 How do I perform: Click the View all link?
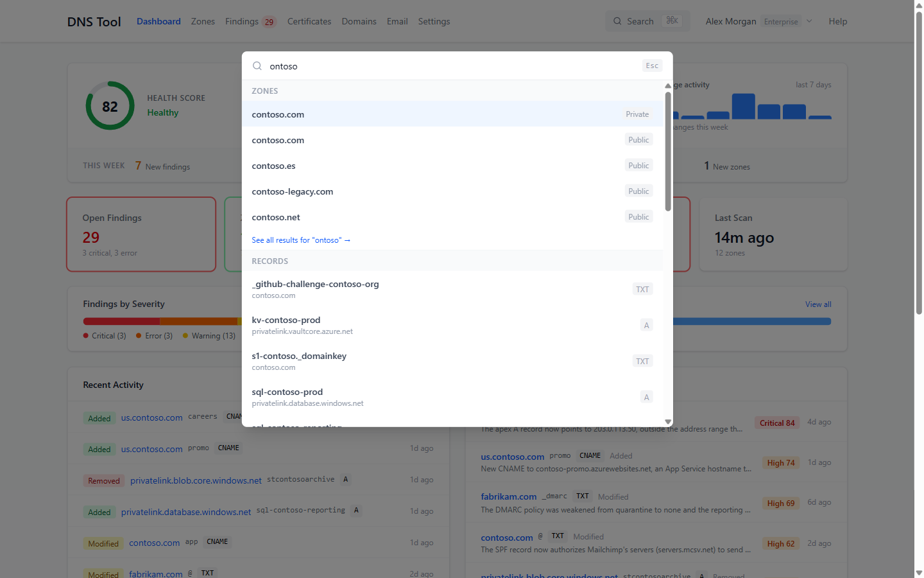818,304
